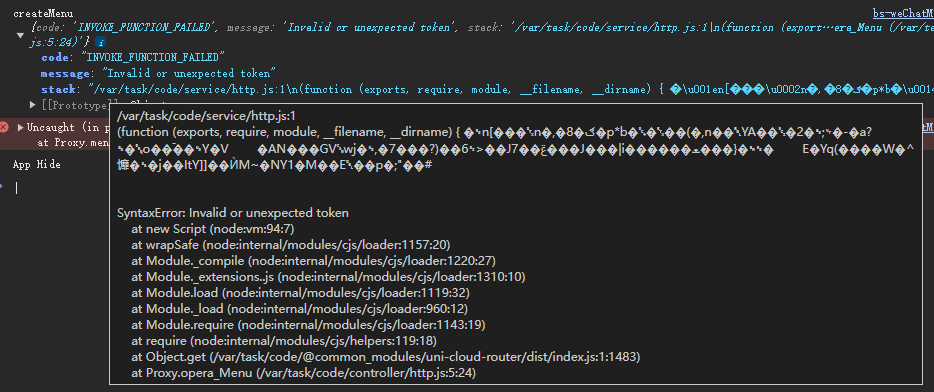This screenshot has width=934, height=392.
Task: Click the 'at require' helpers stack line
Action: [x=284, y=341]
